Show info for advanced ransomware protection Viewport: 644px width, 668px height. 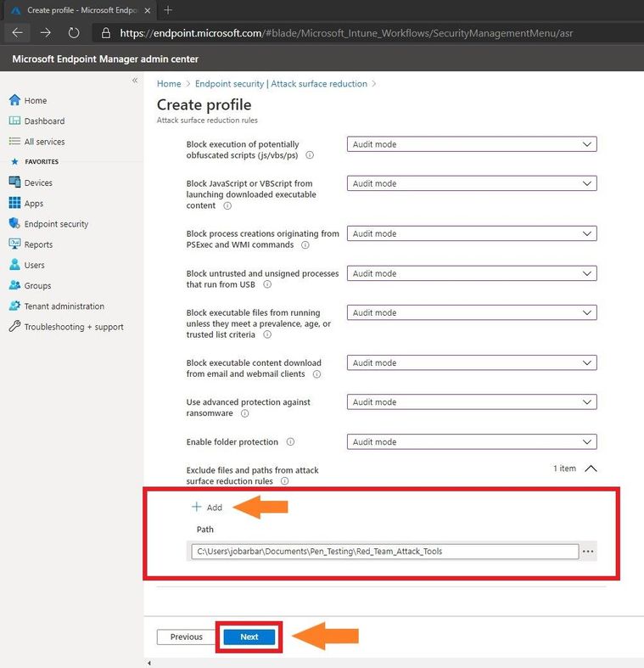click(245, 413)
